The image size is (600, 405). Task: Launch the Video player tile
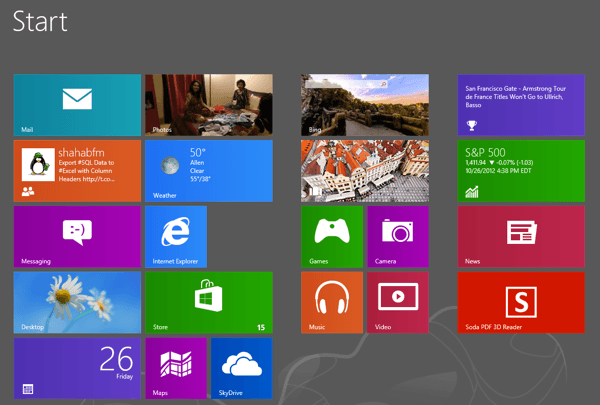pyautogui.click(x=398, y=302)
